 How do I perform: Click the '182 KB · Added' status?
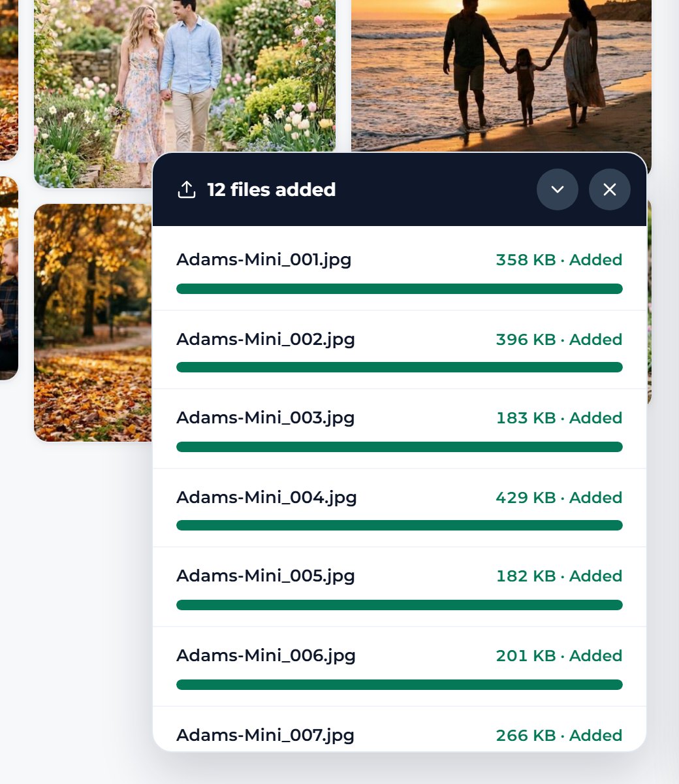(559, 576)
